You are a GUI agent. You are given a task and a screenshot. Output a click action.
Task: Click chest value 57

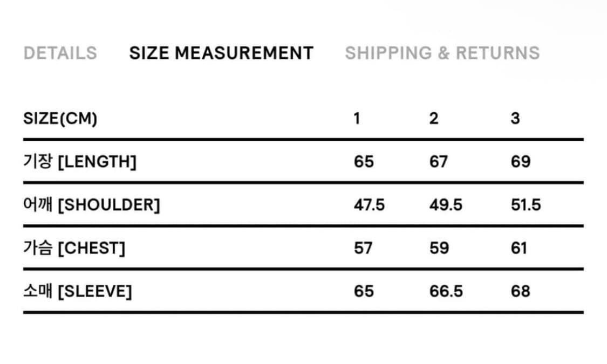tap(363, 248)
